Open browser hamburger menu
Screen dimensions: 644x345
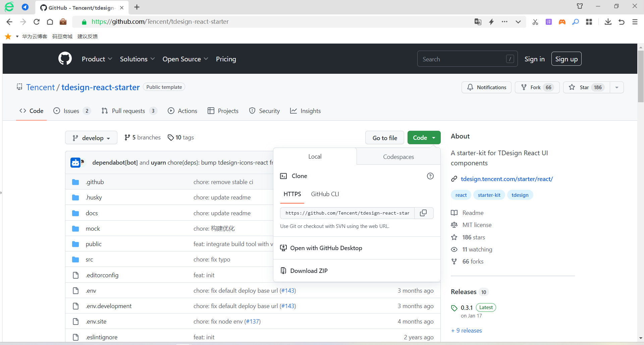[635, 22]
